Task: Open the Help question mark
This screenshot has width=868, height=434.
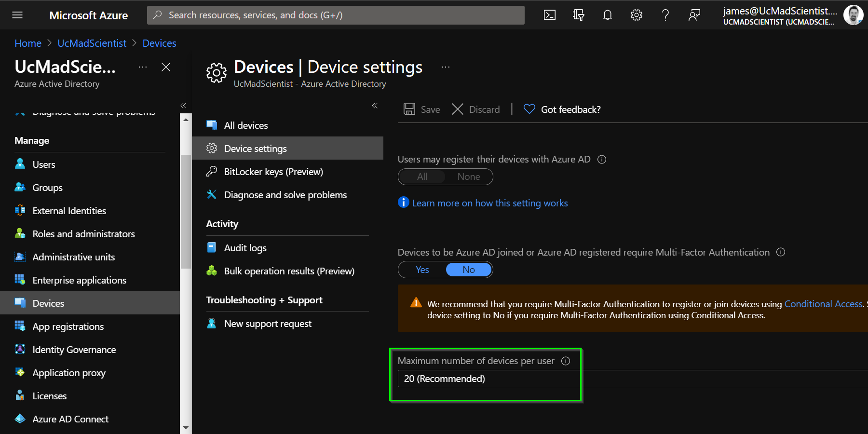Action: (665, 15)
